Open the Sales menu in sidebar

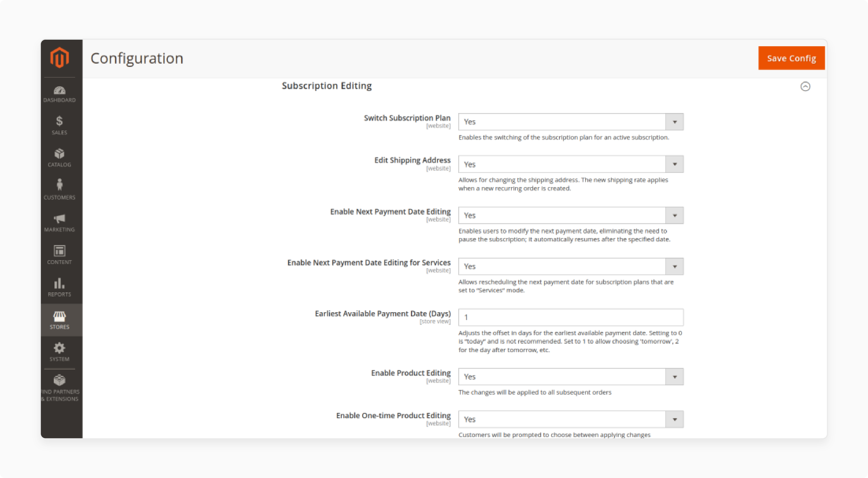pyautogui.click(x=60, y=125)
